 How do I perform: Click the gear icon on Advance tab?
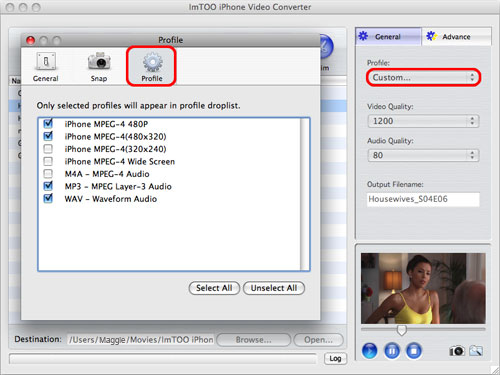(431, 36)
